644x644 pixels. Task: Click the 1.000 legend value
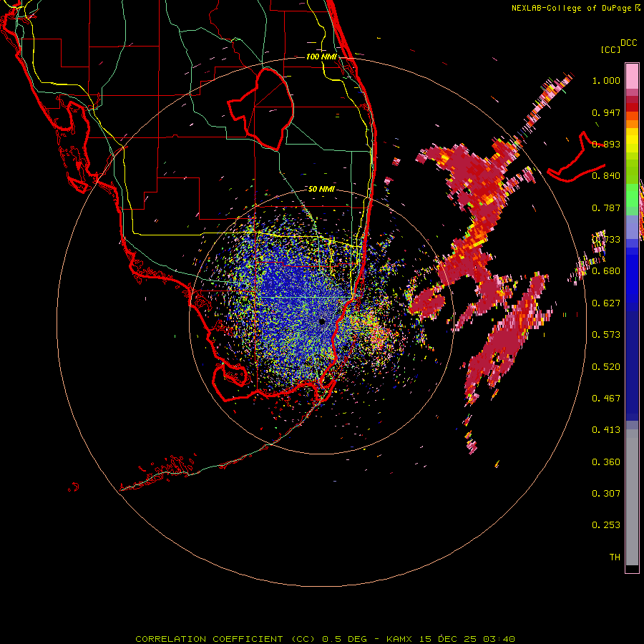606,80
